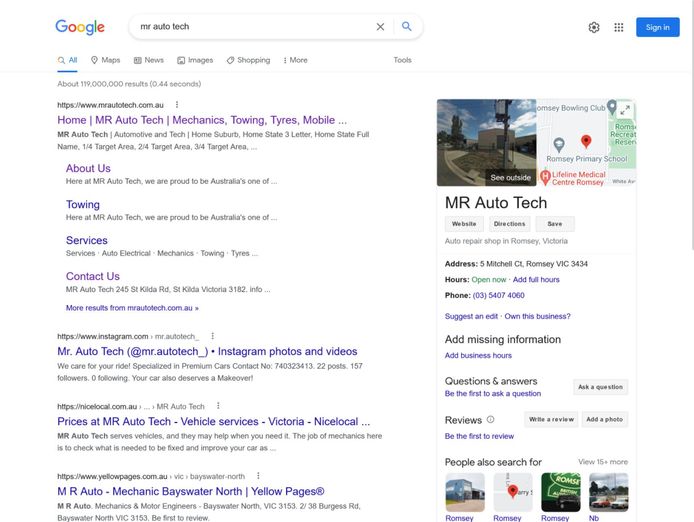Screen dimensions: 694x522
Task: Switch to the Images tab
Action: 195,60
